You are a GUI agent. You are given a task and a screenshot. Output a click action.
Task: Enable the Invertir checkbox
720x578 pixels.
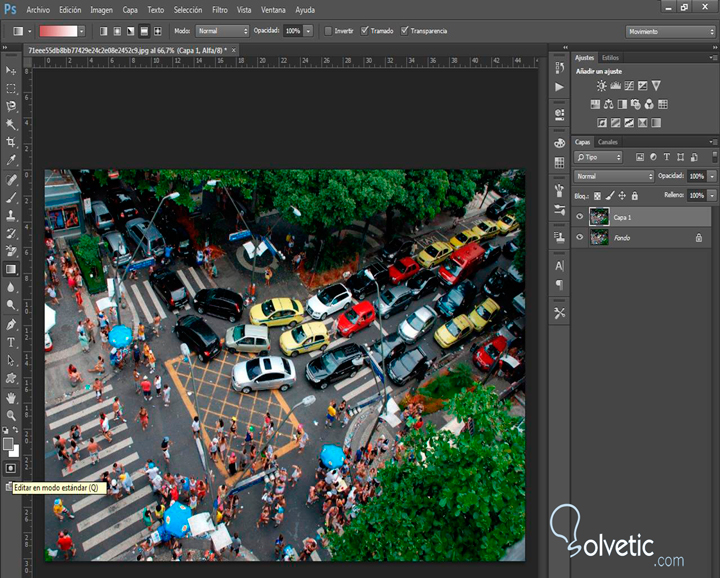click(x=328, y=31)
